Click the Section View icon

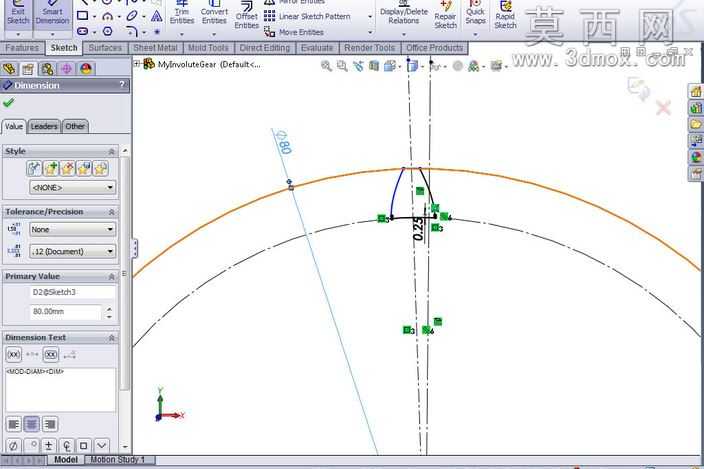point(374,66)
